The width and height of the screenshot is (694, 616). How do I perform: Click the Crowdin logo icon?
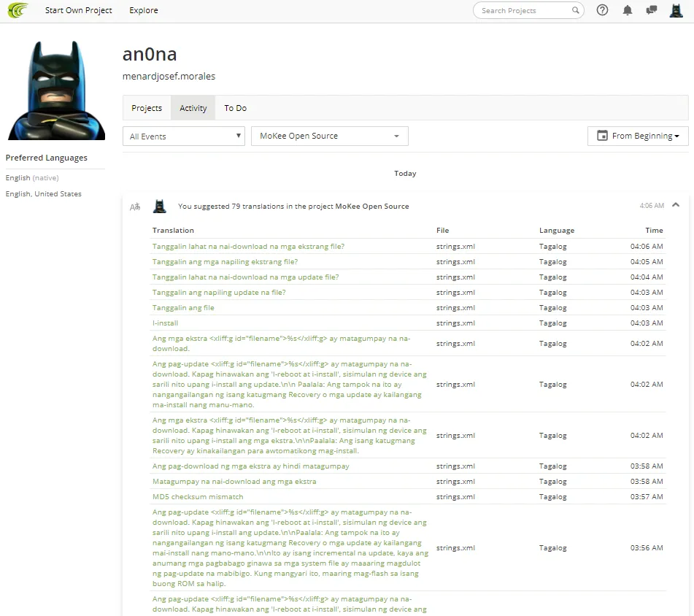point(18,10)
